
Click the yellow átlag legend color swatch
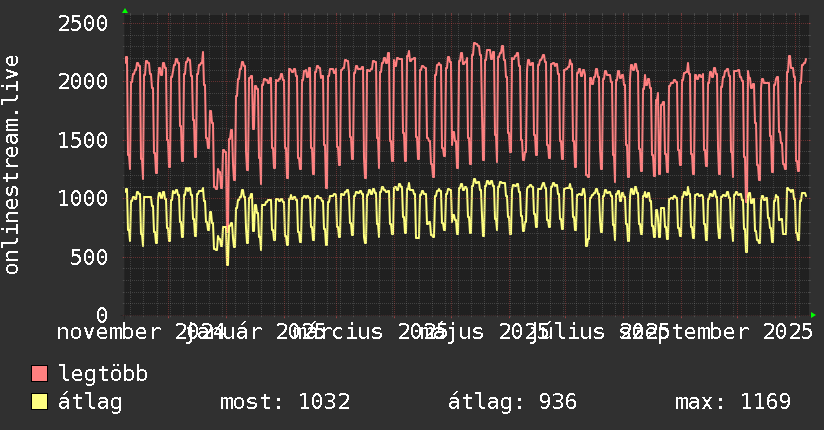39,402
